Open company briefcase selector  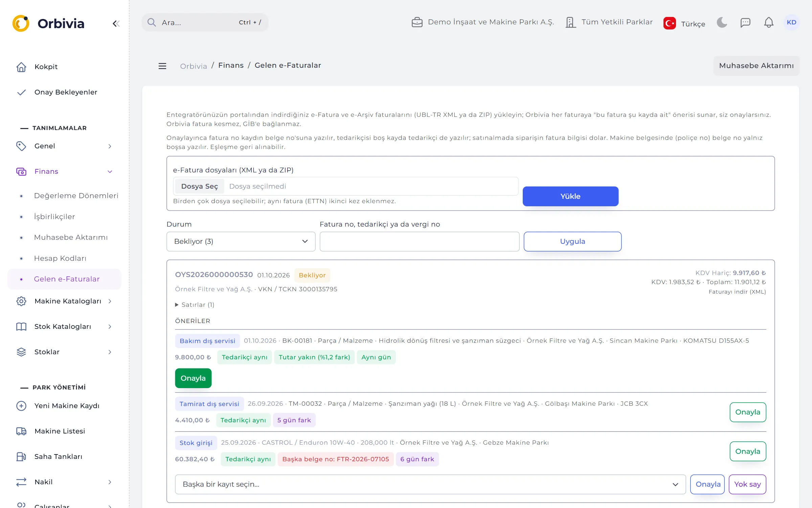pyautogui.click(x=482, y=22)
